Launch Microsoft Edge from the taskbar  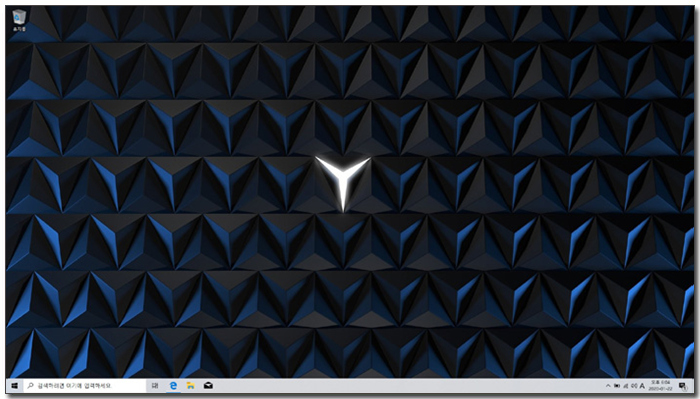click(x=173, y=386)
